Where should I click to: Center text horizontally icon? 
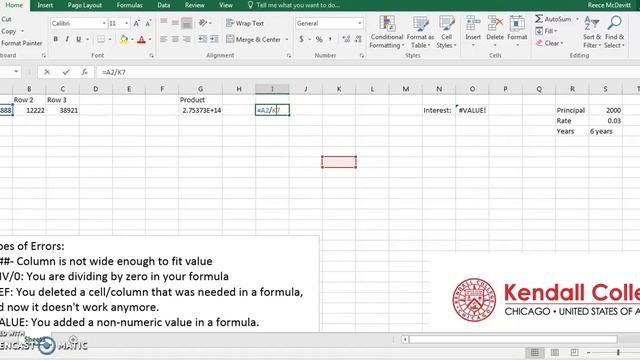click(x=175, y=39)
